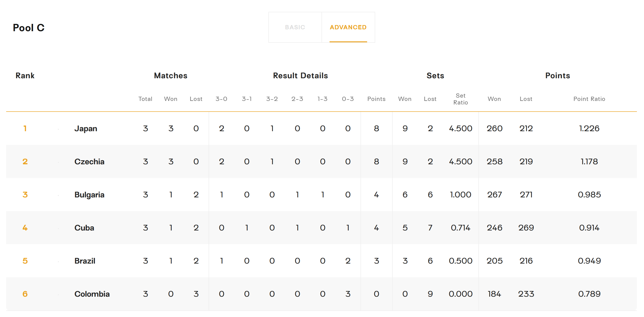
Task: Click the Set Ratio column header
Action: tap(460, 99)
